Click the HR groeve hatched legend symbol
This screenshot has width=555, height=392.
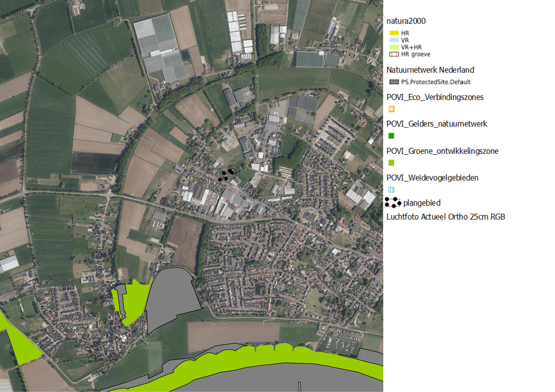394,54
